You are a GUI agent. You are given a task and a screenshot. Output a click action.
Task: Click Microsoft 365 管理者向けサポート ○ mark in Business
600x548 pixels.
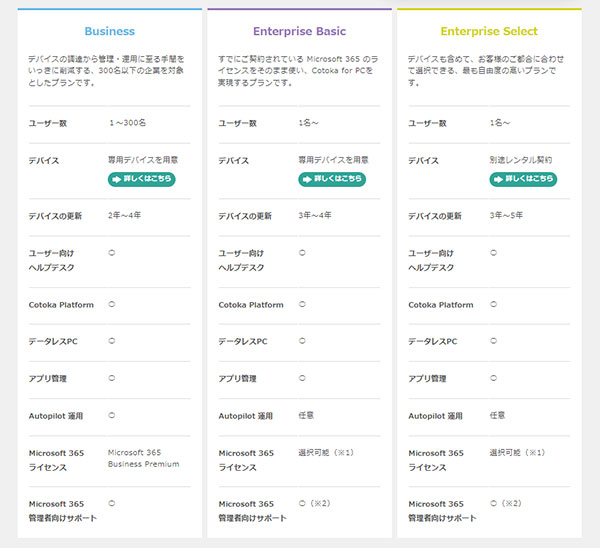(x=112, y=503)
